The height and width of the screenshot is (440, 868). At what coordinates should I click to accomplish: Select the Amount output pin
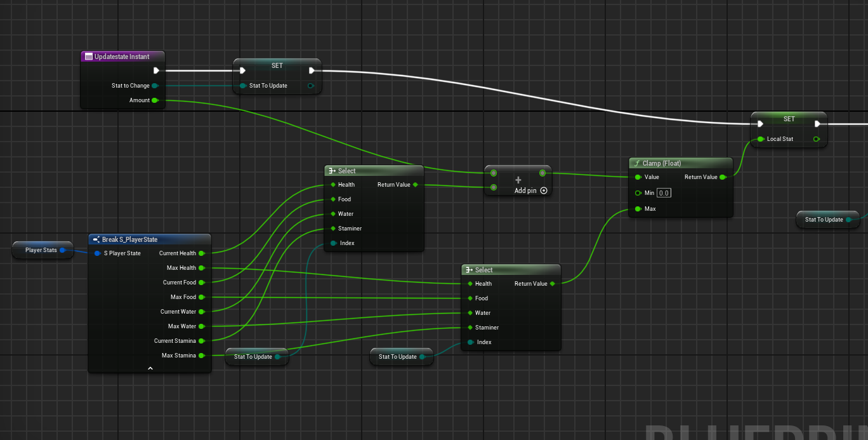[x=155, y=100]
